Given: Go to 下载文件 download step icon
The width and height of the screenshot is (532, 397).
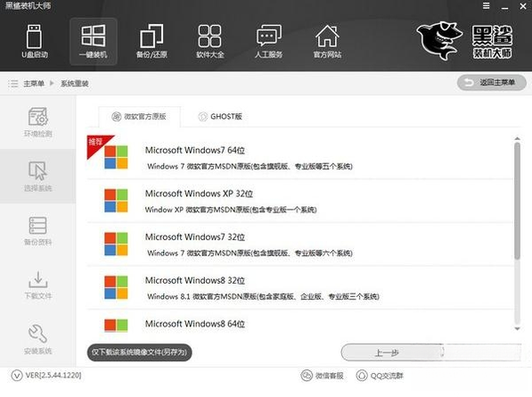Looking at the screenshot, I should pos(37,285).
